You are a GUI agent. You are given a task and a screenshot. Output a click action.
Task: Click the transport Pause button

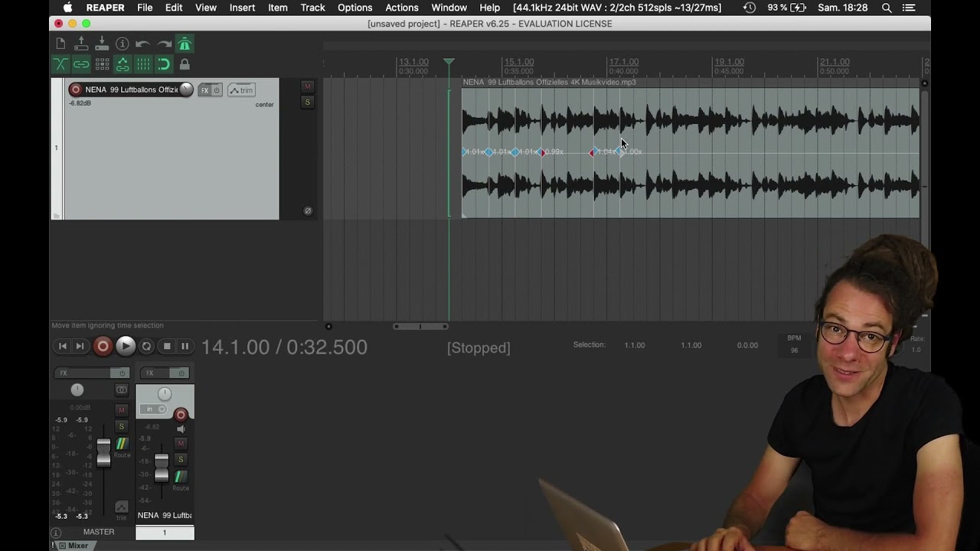pos(185,347)
